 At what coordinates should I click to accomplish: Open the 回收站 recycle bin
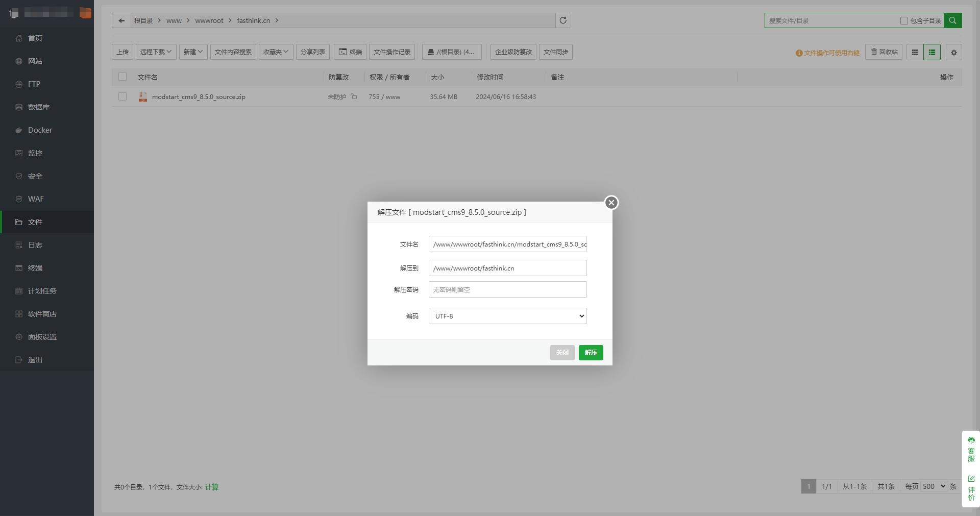(884, 52)
